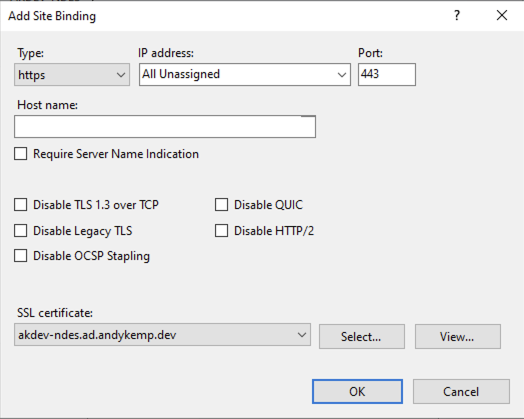Focus the empty Host name text box
Viewport: 524px width, 419px height.
coord(165,126)
